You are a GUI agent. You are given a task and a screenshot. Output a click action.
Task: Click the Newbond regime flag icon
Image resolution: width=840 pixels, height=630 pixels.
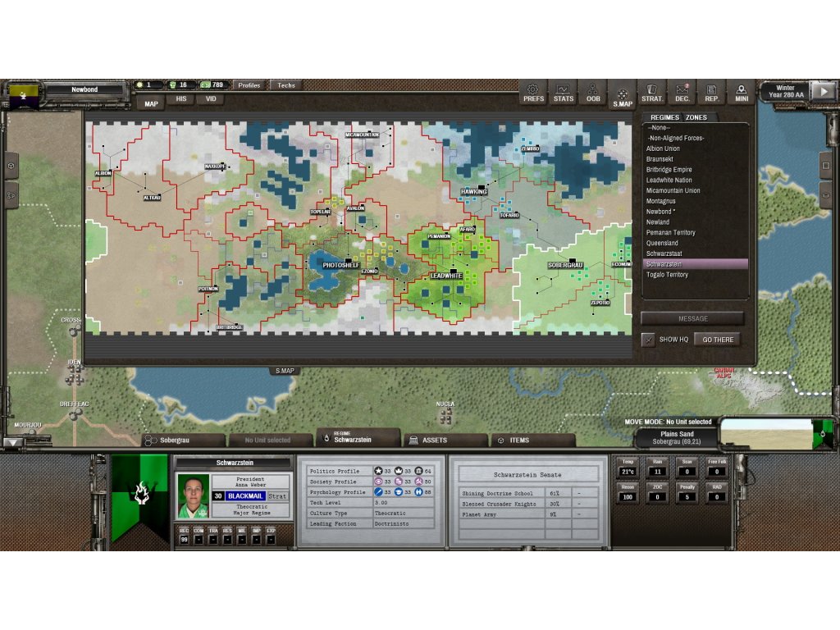(24, 97)
